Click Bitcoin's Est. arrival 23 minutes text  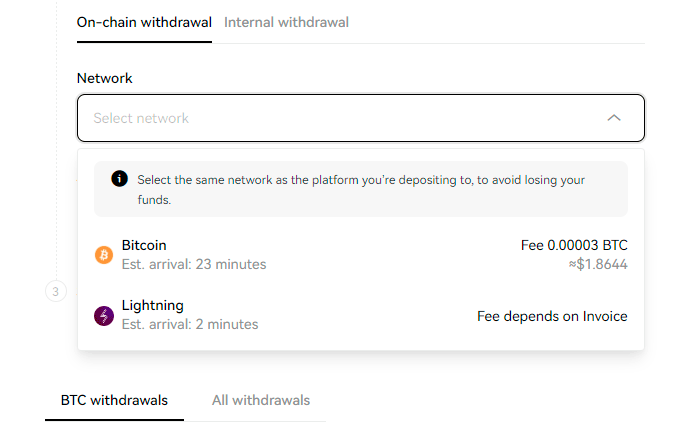click(x=194, y=265)
